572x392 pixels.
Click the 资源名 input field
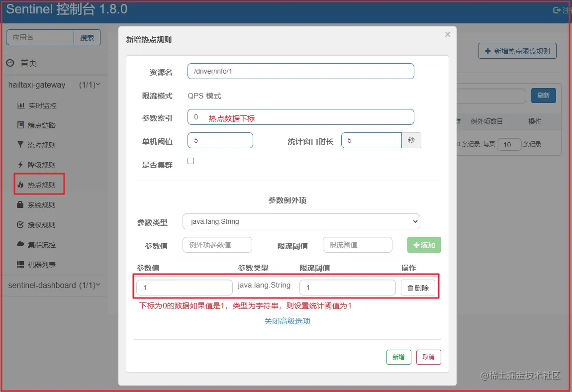click(301, 71)
